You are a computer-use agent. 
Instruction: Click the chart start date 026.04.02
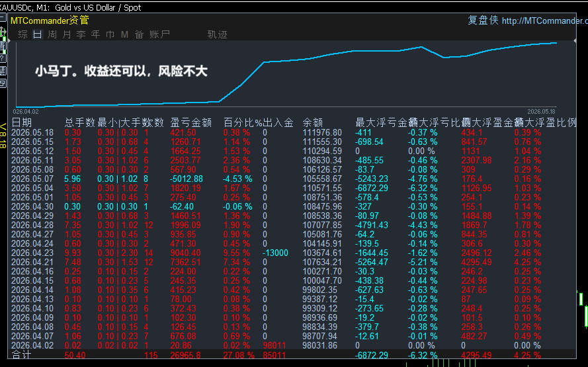[x=26, y=111]
